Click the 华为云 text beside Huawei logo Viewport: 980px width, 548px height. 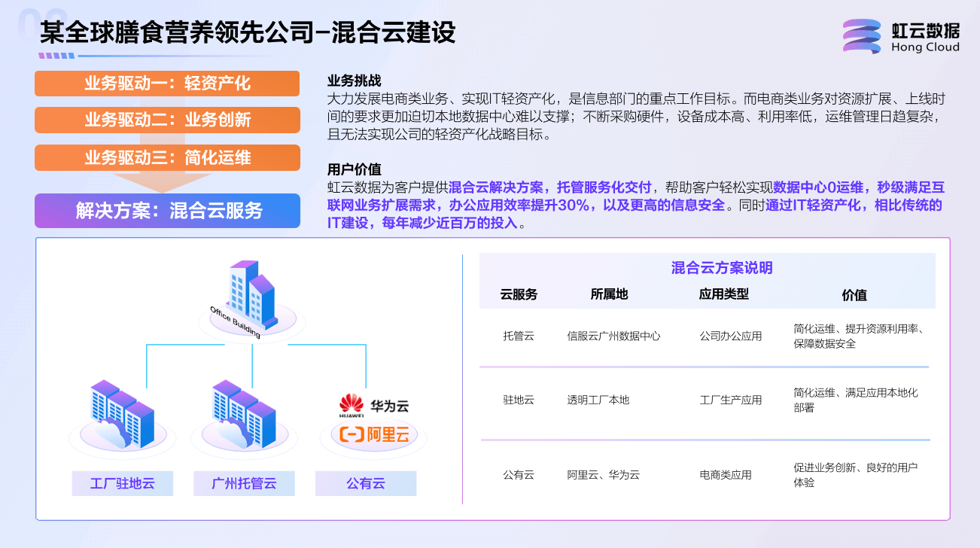(390, 406)
